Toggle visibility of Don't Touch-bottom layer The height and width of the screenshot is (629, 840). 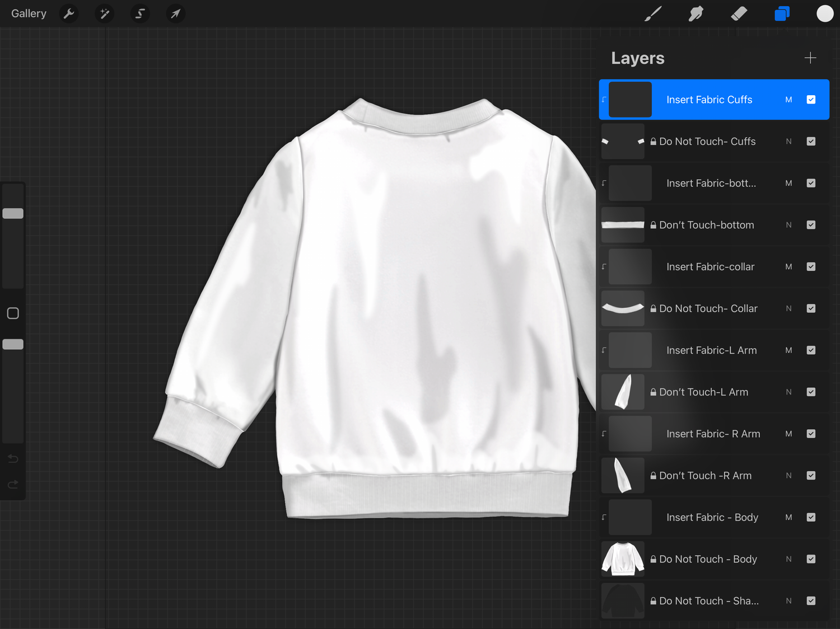(810, 225)
